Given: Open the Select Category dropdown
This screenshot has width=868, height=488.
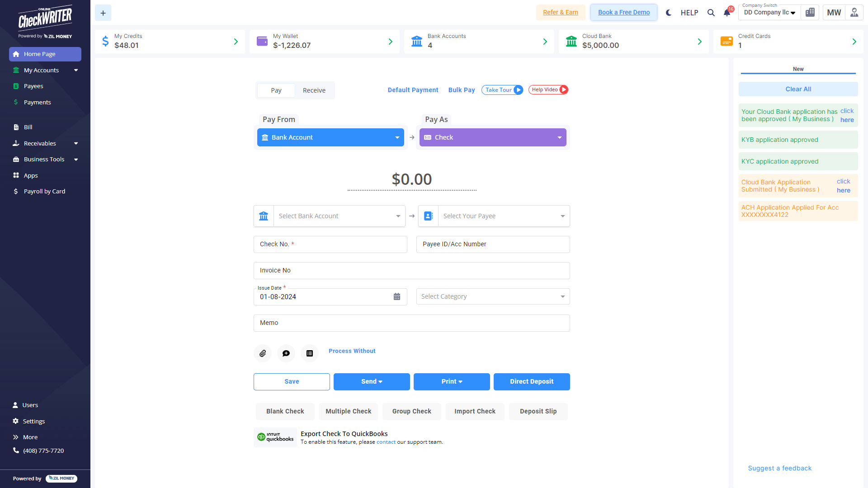Looking at the screenshot, I should coord(493,296).
